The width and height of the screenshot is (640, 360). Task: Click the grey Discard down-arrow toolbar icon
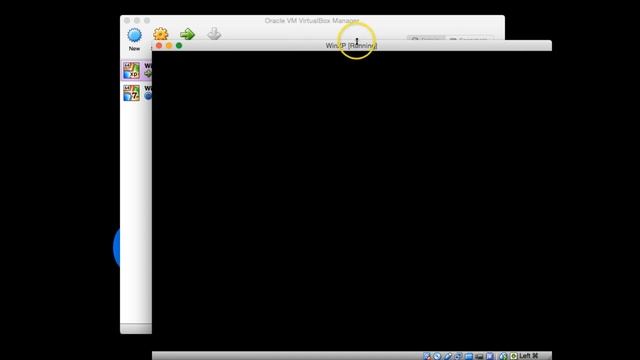tap(214, 34)
